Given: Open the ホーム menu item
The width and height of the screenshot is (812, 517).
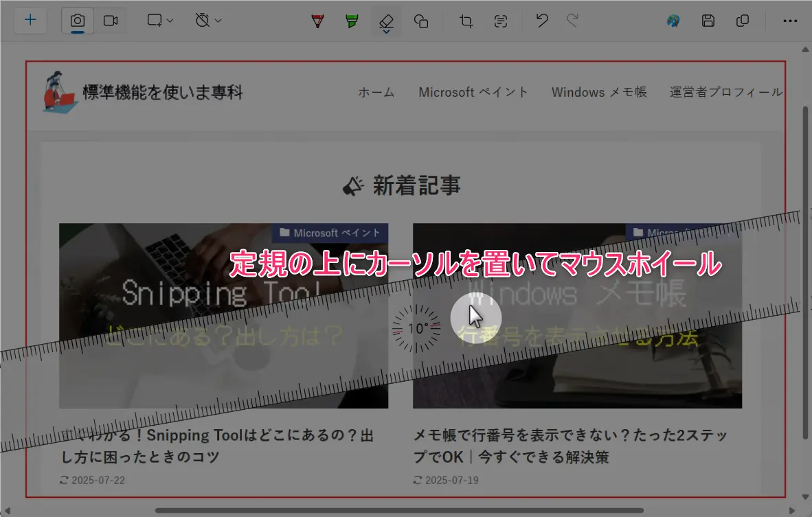Looking at the screenshot, I should click(376, 93).
